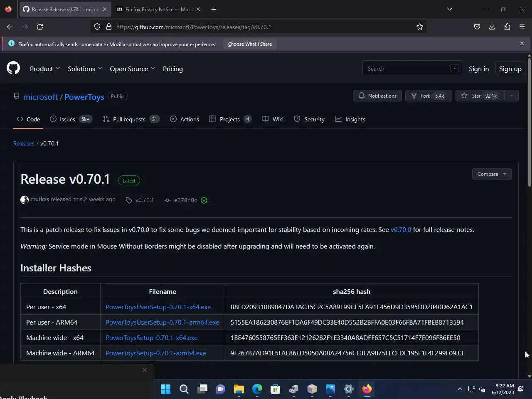Open the Firefox downloads icon

pyautogui.click(x=492, y=27)
